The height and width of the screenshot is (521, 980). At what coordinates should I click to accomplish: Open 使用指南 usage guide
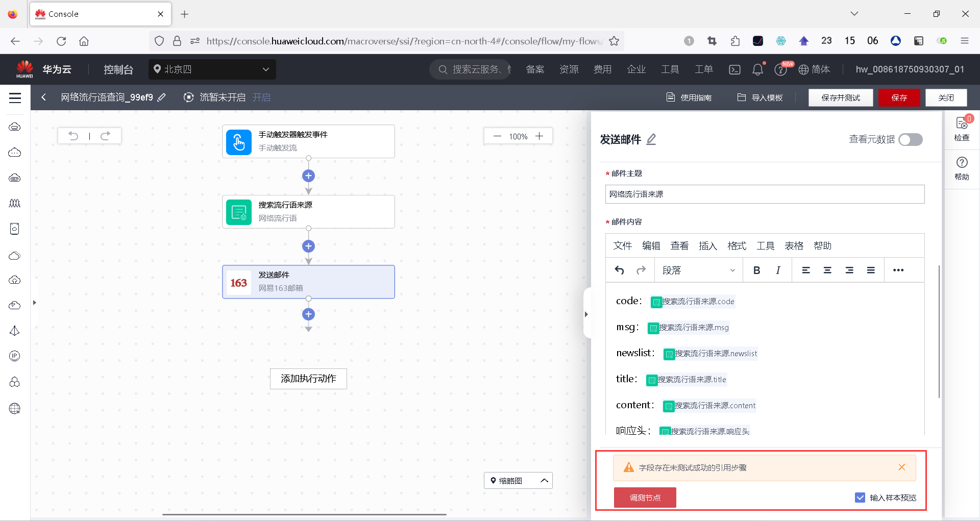click(x=689, y=97)
